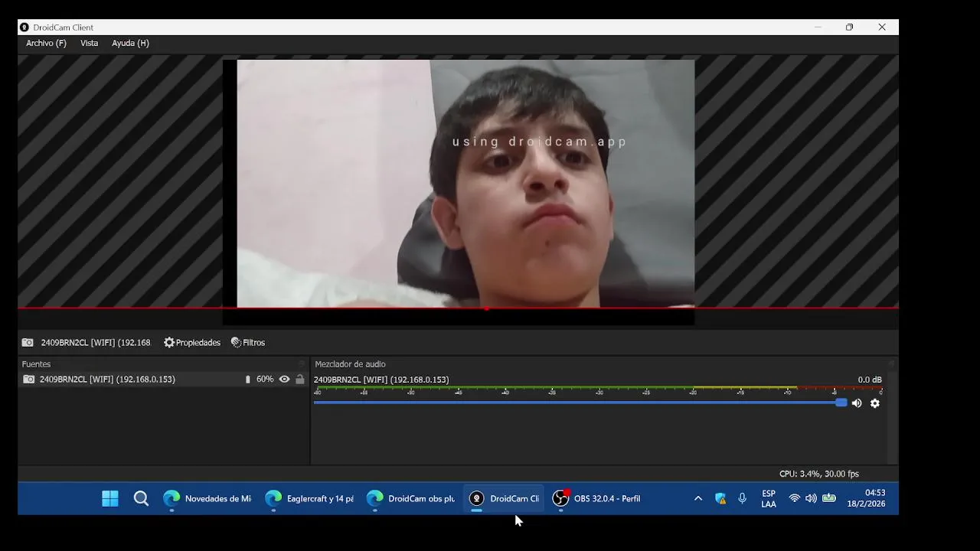This screenshot has width=980, height=551.
Task: Open Windows taskbar search
Action: [x=141, y=499]
